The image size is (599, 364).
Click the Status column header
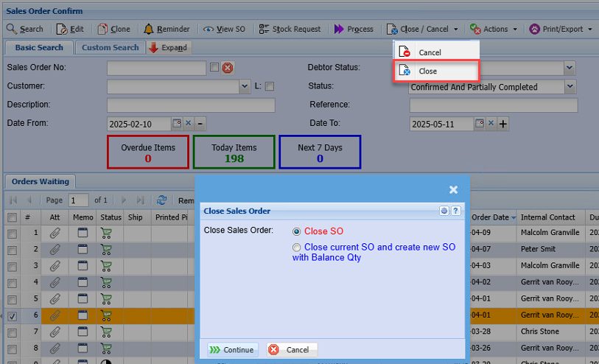(x=111, y=217)
